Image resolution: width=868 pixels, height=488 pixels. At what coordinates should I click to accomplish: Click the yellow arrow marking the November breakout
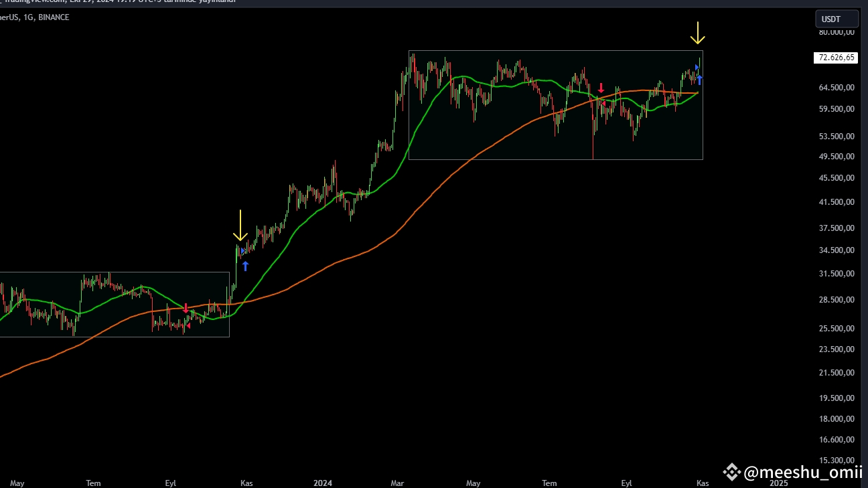pos(240,226)
